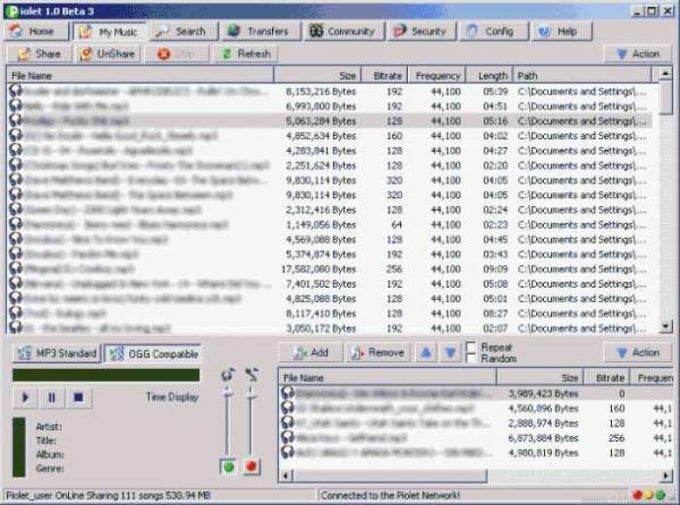Click headphone icon of 4,852,634 Bytes row
The width and height of the screenshot is (680, 505).
click(x=16, y=135)
